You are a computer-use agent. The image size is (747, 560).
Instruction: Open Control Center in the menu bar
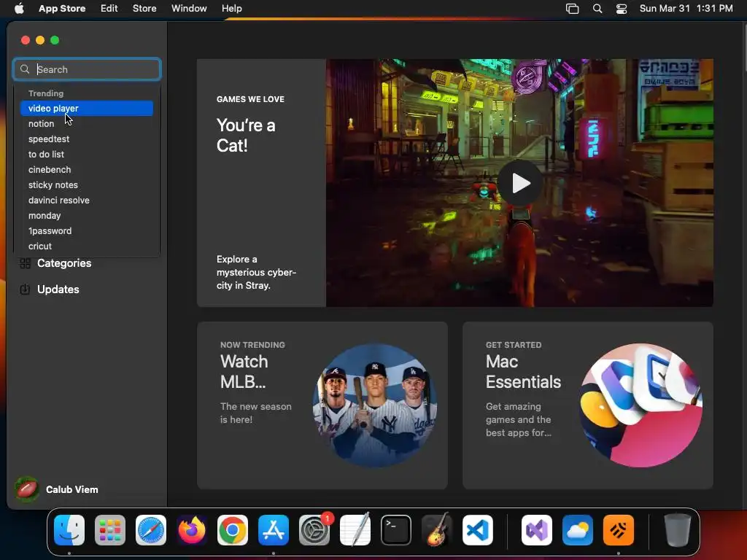pos(622,9)
